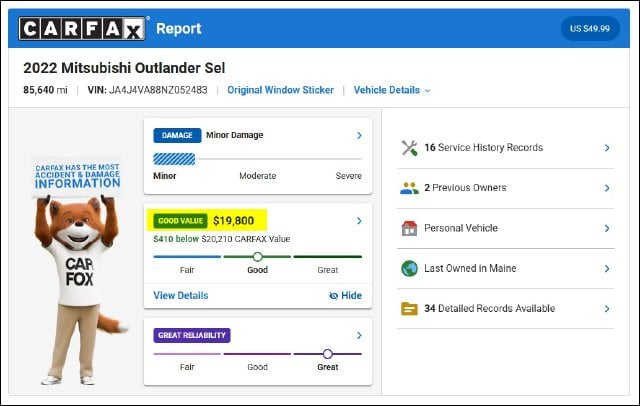
Task: Expand Personal Vehicle row chevron
Action: click(607, 228)
